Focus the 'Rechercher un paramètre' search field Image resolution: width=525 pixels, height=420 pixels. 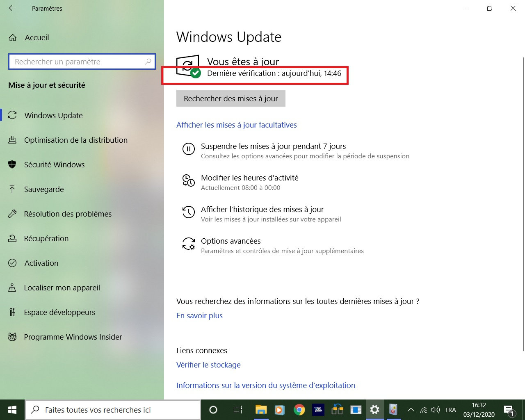pos(82,62)
